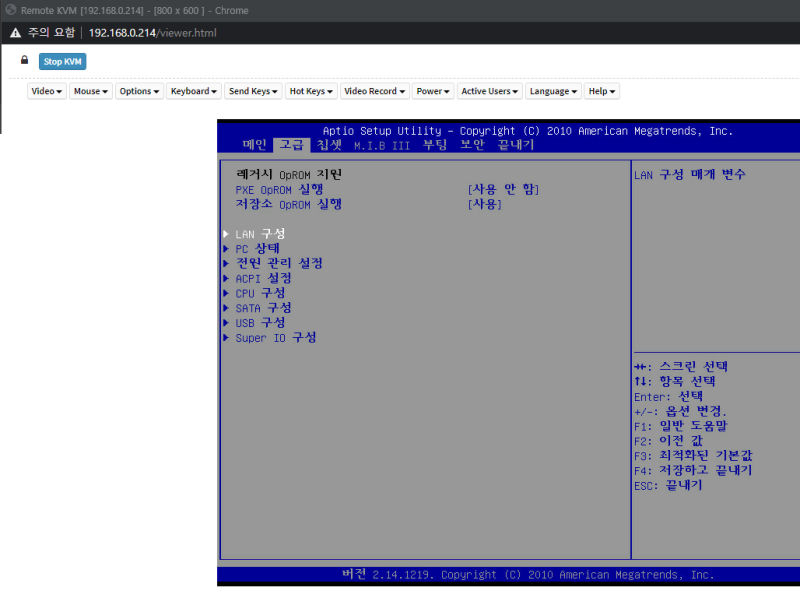Select the CPU 구성 entry
The height and width of the screenshot is (605, 800).
(x=258, y=293)
